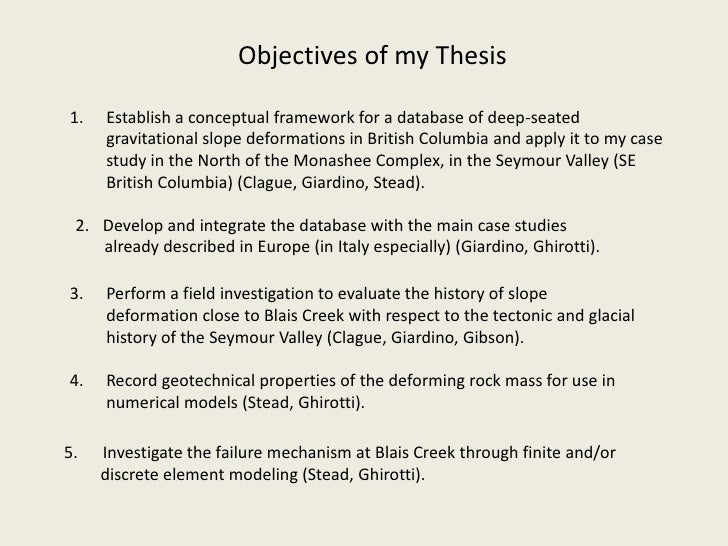Select list number 5 marker
Image resolution: width=728 pixels, height=546 pixels.
71,452
